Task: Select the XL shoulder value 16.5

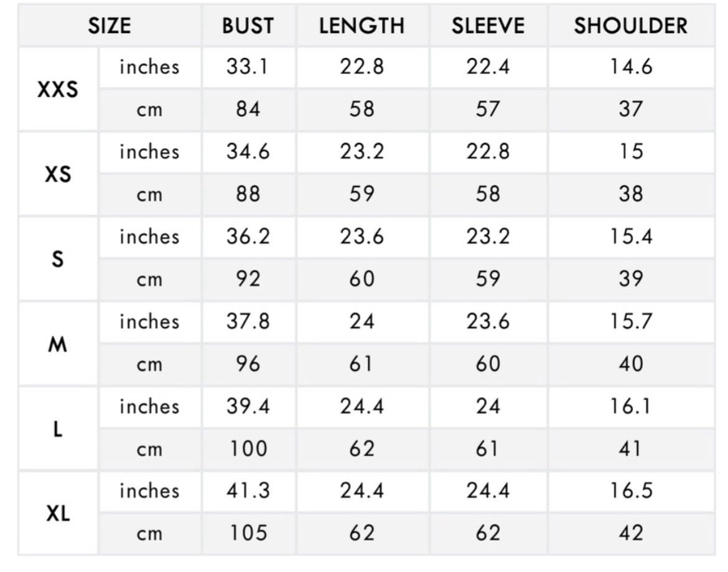Action: (631, 490)
